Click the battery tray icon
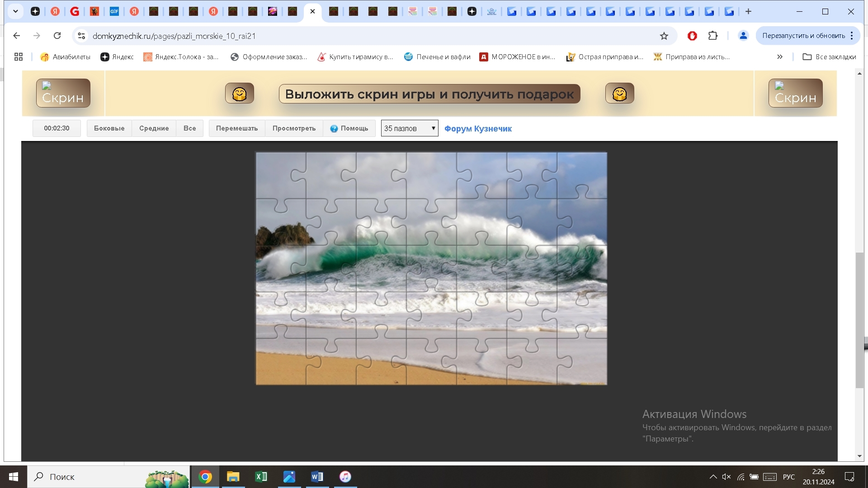The image size is (868, 488). click(x=754, y=477)
